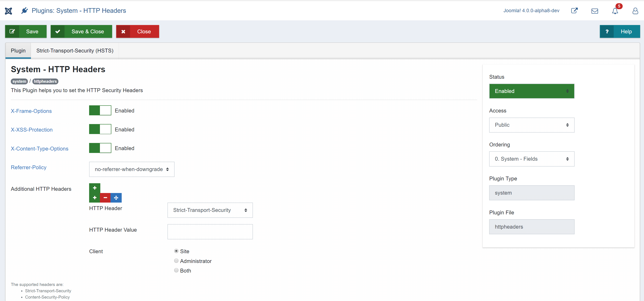This screenshot has width=644, height=301.
Task: Remove the header row with red minus
Action: 105,198
